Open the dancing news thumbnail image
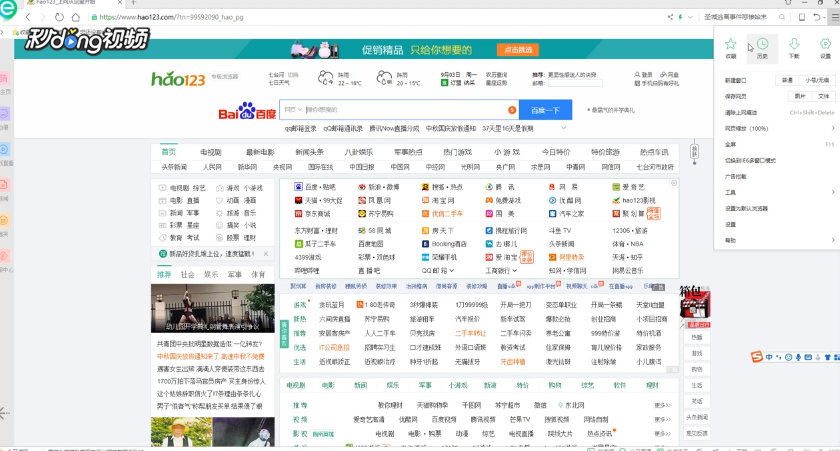This screenshot has height=451, width=840. coord(213,308)
